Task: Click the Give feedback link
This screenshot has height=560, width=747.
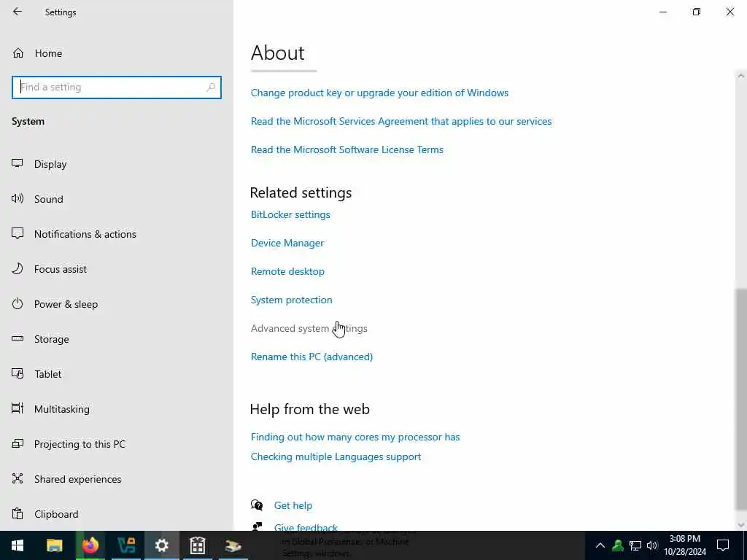Action: click(306, 528)
